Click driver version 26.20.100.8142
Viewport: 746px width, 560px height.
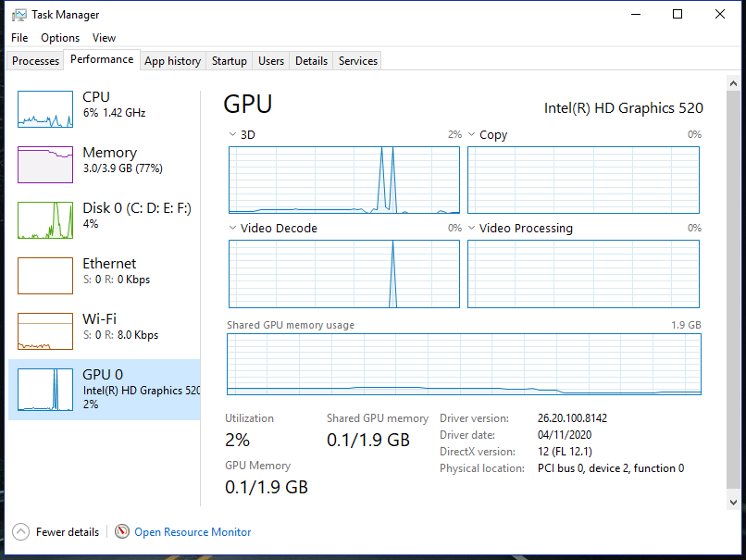coord(572,418)
